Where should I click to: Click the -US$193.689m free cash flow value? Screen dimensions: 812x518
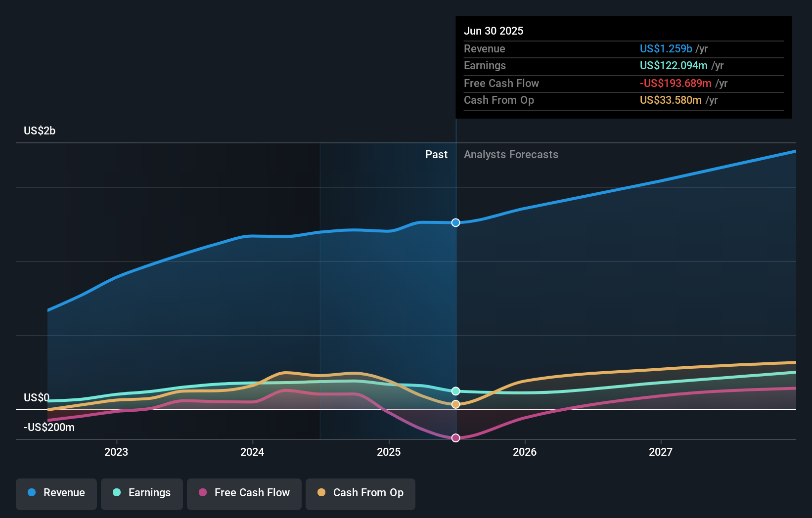click(x=676, y=84)
